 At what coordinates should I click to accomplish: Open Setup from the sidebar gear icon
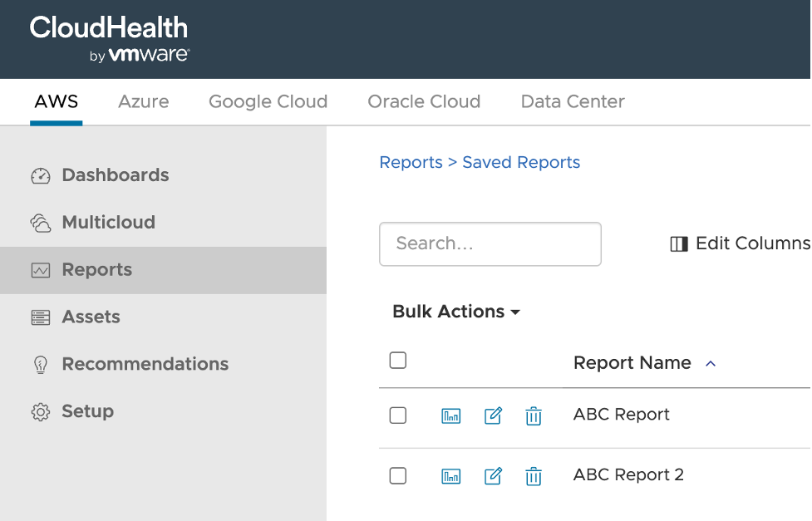[41, 412]
